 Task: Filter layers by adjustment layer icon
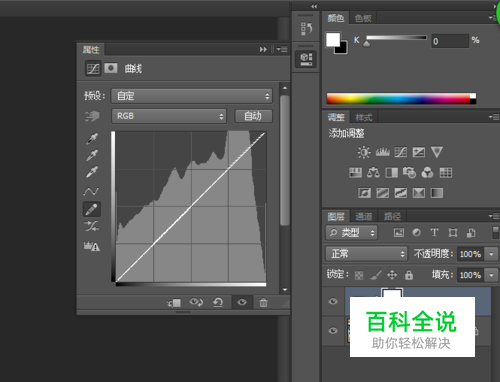click(417, 233)
